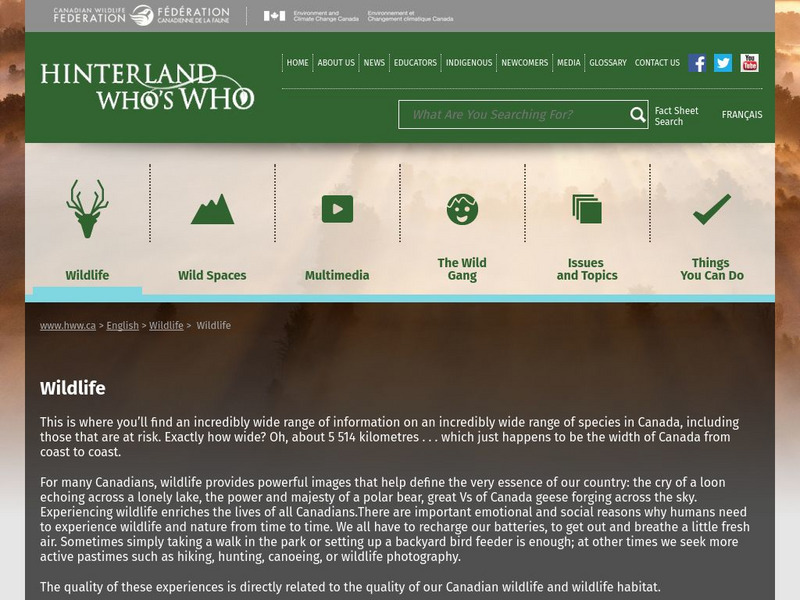Open the YouTube social media icon
Viewport: 800px width, 600px height.
749,62
